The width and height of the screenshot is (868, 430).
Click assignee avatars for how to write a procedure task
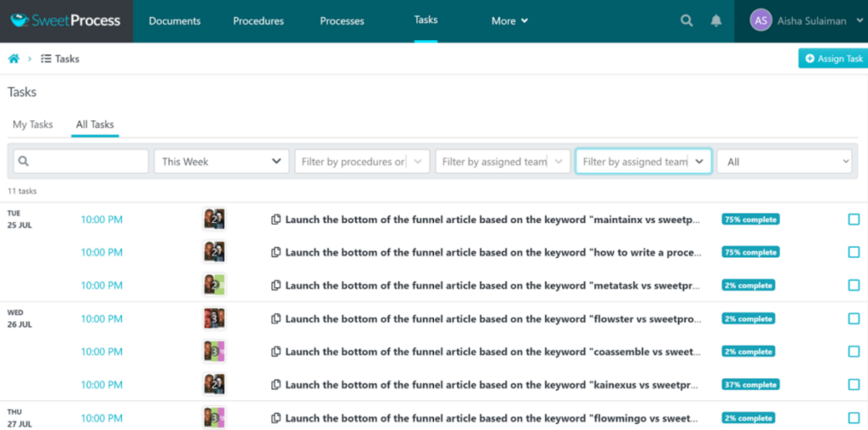(214, 252)
